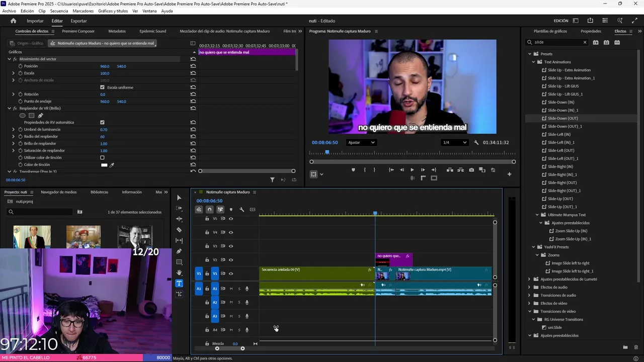Select the Ripple Edit tool

[179, 219]
